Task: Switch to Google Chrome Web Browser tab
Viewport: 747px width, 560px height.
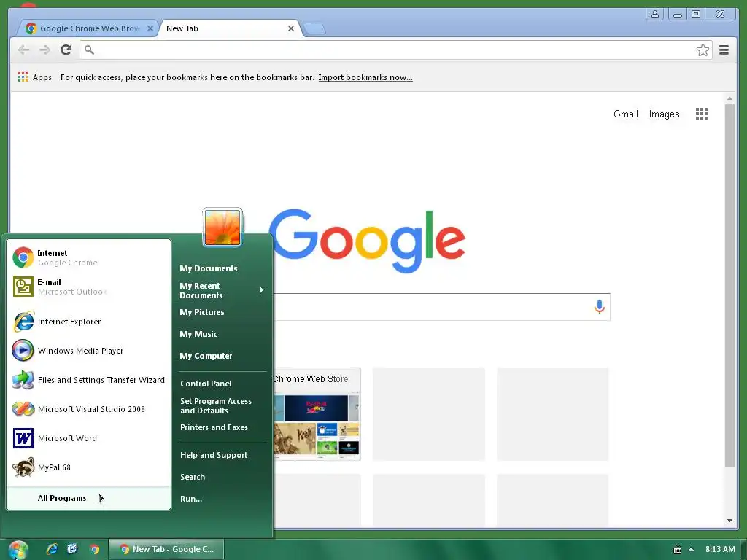Action: point(88,28)
